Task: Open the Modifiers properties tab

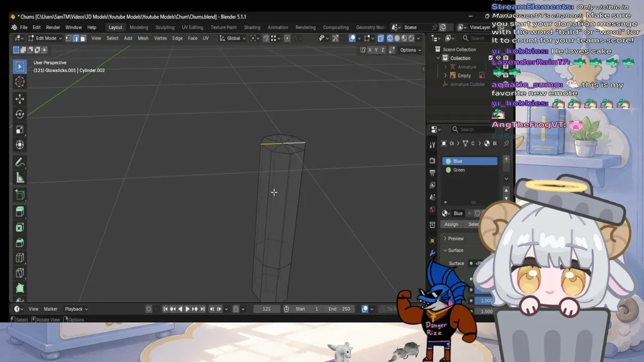Action: coord(432,253)
